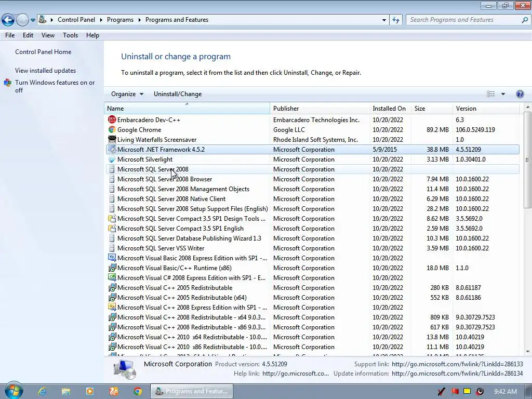Open the View menu

pos(48,35)
